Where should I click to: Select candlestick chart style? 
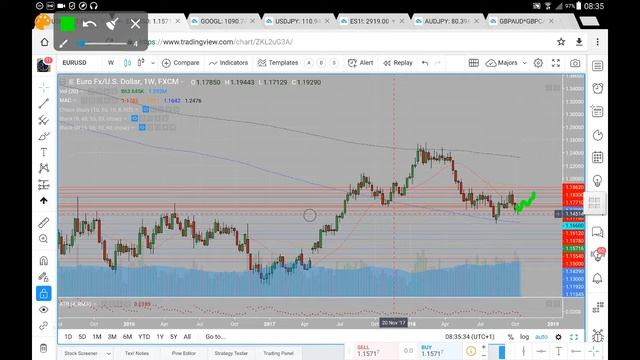(127, 63)
